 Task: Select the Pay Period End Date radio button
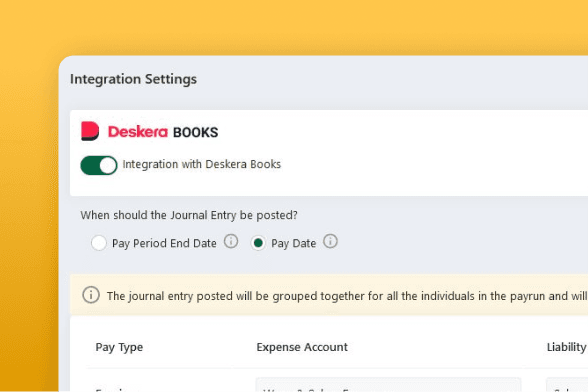(99, 243)
